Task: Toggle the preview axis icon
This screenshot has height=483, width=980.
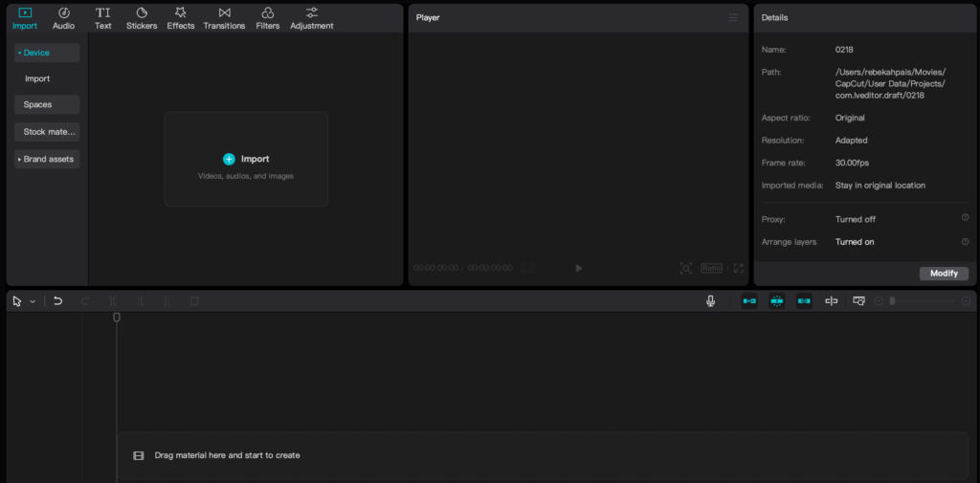Action: (832, 301)
